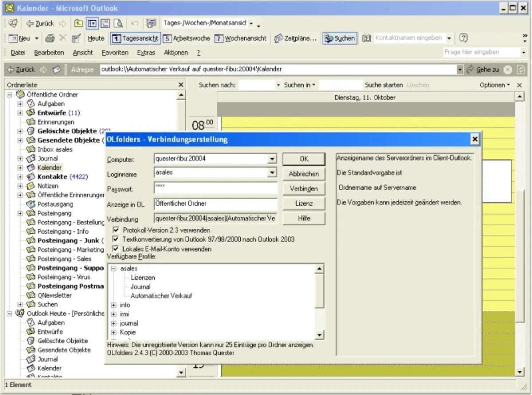Open the Extras menu
532x395 pixels.
point(146,52)
